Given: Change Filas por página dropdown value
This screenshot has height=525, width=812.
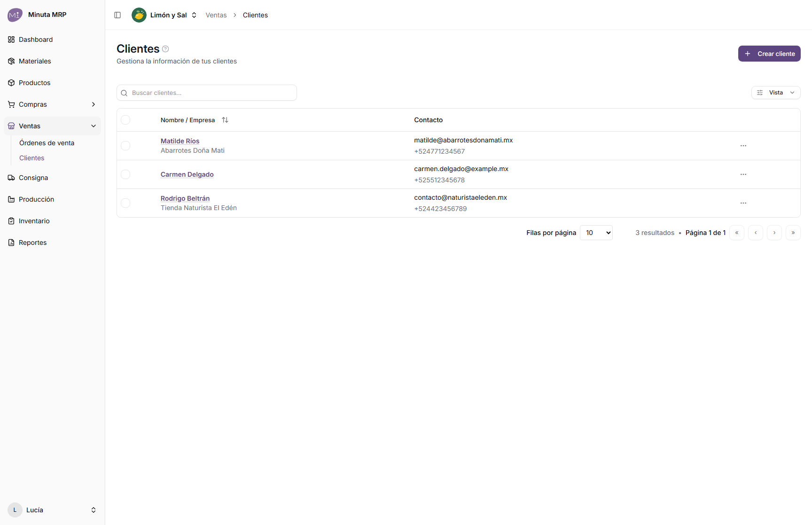Looking at the screenshot, I should tap(596, 233).
